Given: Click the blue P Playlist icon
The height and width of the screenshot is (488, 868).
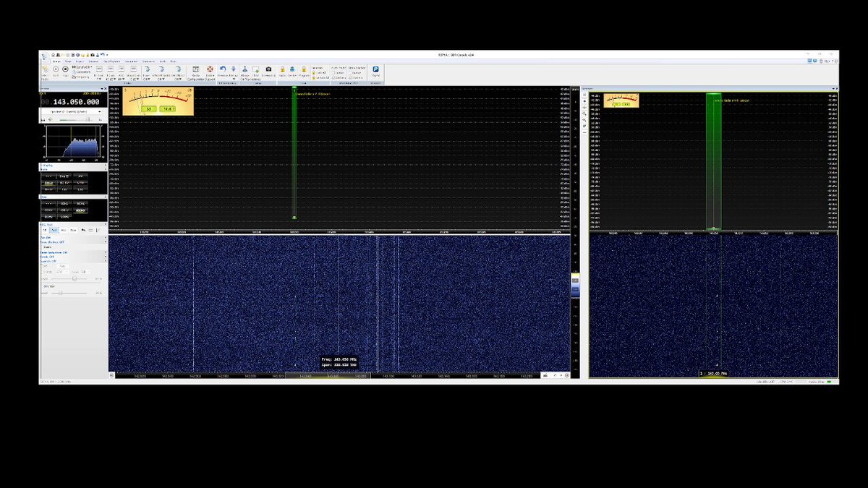Looking at the screenshot, I should (375, 69).
